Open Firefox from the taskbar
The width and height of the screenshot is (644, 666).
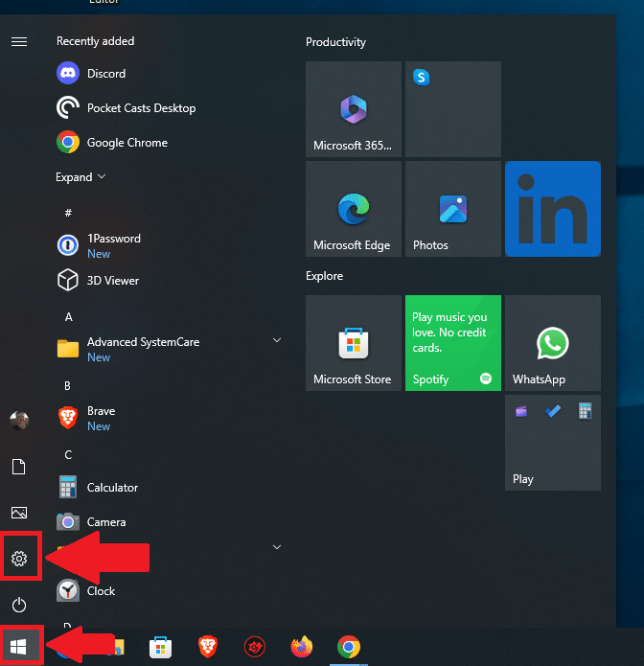[x=302, y=647]
